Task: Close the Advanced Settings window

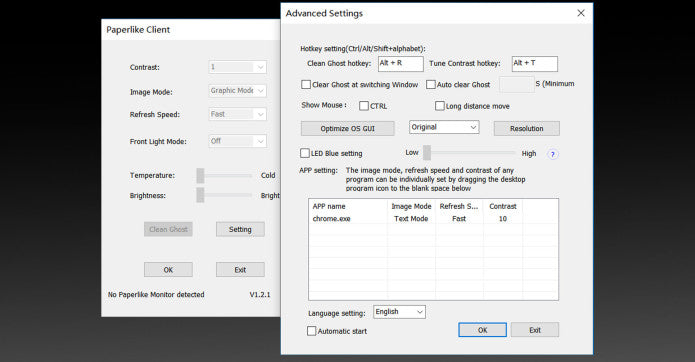Action: [x=581, y=13]
